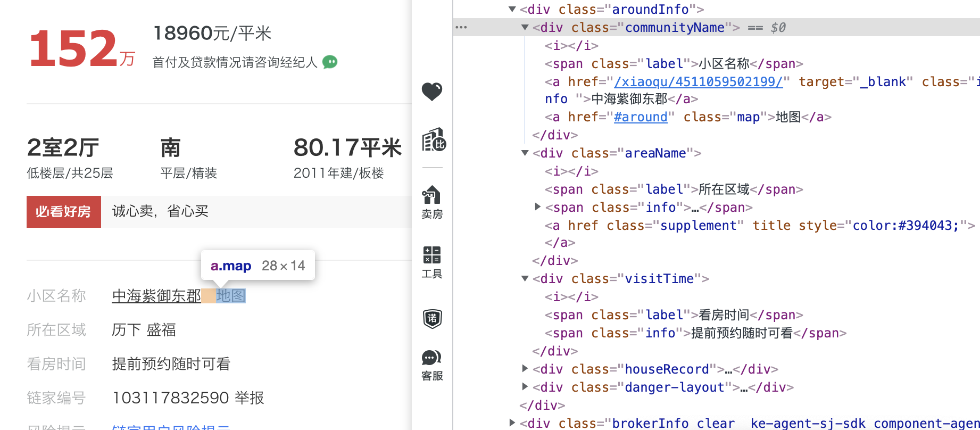Click the green WeChat icon beside 咨询经纪人
Viewport: 980px width, 430px height.
point(330,62)
